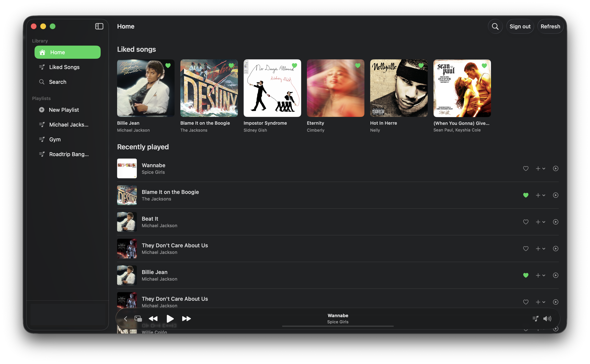Screen dimensions: 590x364
Task: Unlike Blame It on the Boogie row heart
Action: point(525,195)
